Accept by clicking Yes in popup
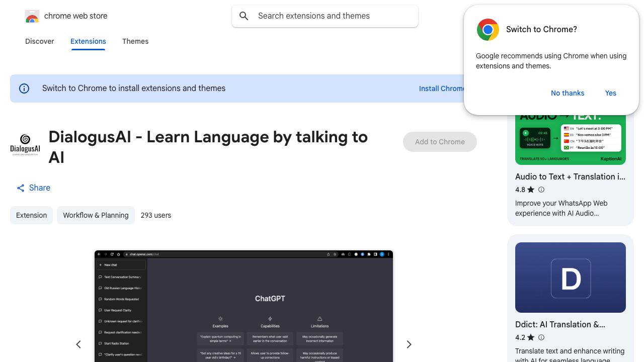 (611, 93)
